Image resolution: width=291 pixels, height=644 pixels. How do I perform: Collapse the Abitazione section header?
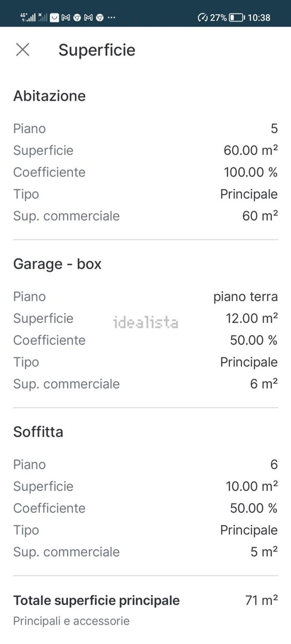(50, 96)
